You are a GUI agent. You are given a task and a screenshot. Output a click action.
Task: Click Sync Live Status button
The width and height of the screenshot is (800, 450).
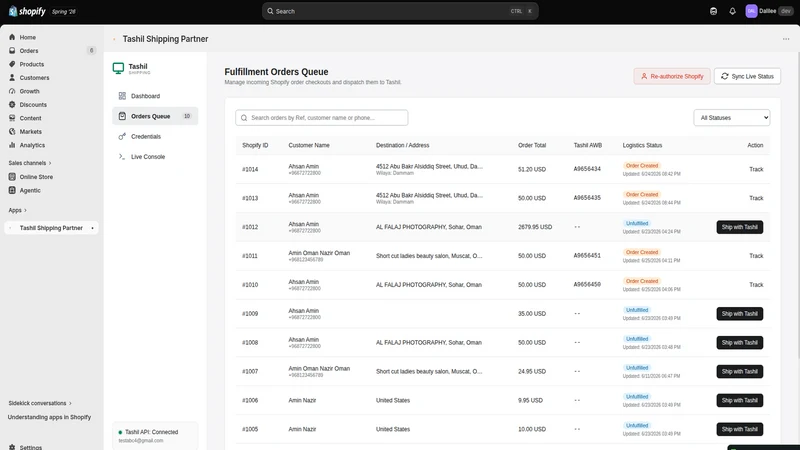(747, 76)
